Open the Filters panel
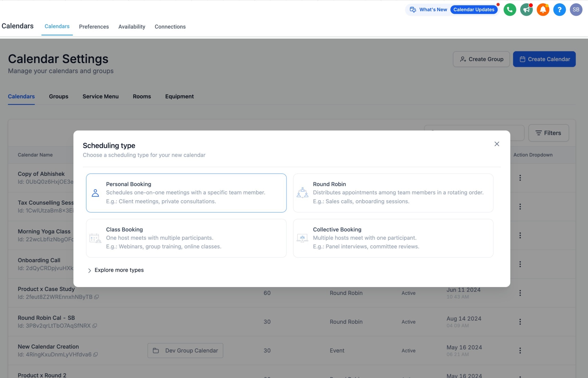This screenshot has width=588, height=378. pyautogui.click(x=549, y=133)
